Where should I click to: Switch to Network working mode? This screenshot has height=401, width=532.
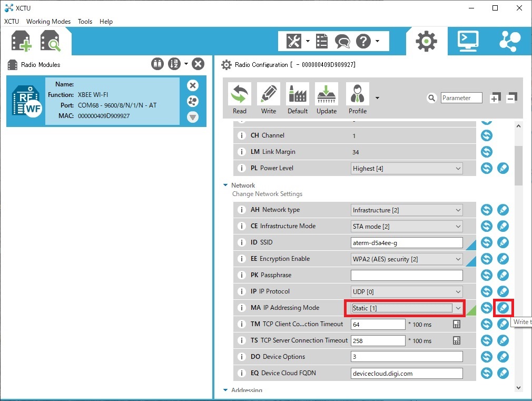(509, 41)
